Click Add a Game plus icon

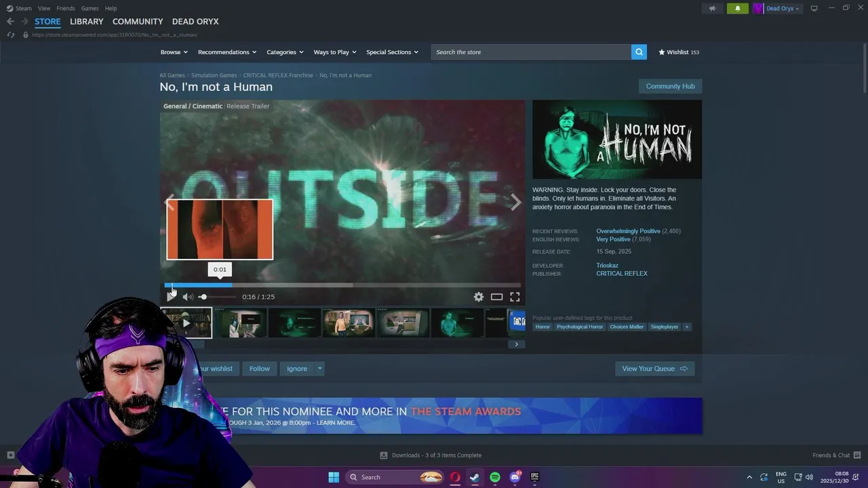(x=10, y=455)
